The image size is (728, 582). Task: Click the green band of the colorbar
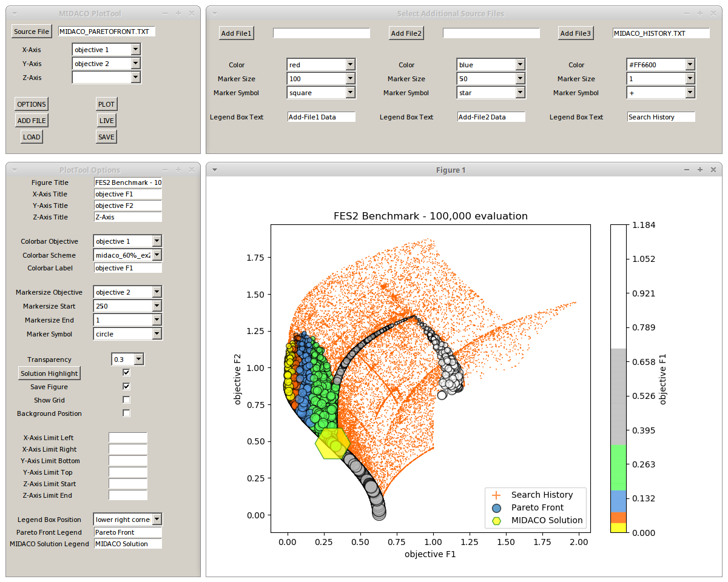(618, 467)
